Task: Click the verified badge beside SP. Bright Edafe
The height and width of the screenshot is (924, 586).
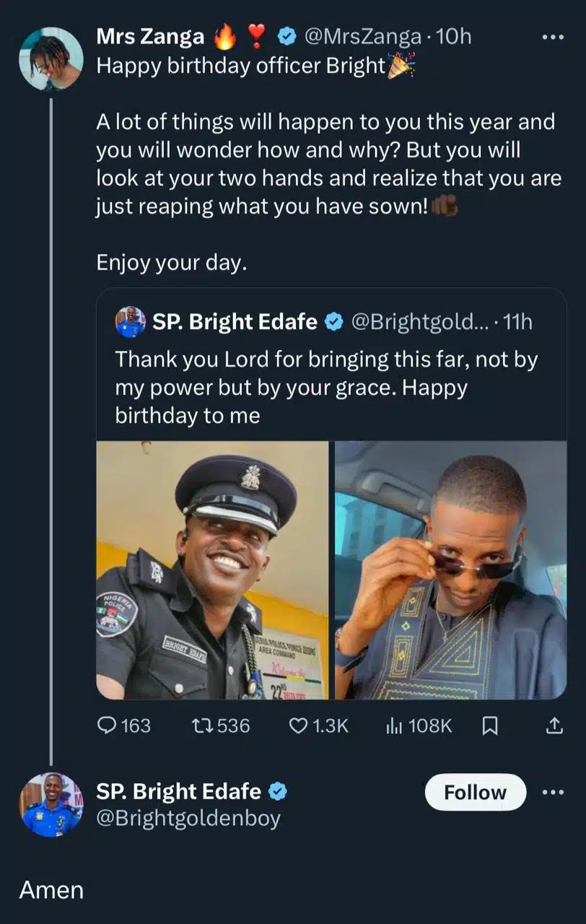Action: (x=333, y=322)
